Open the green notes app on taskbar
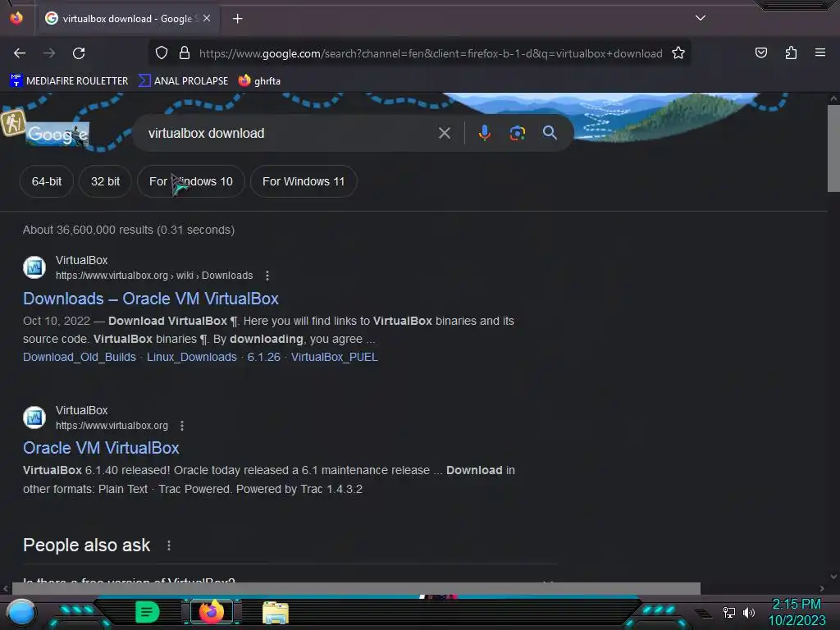This screenshot has width=840, height=630. (x=147, y=612)
